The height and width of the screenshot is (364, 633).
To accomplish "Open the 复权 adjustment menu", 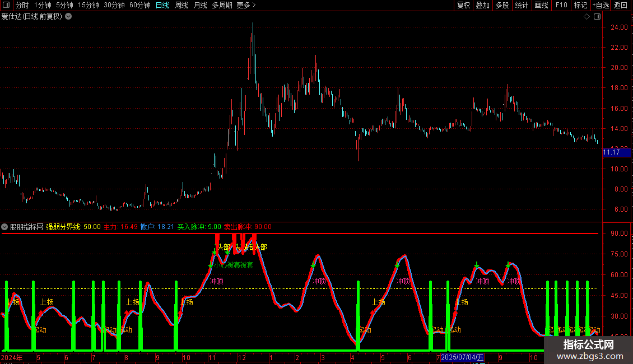I will coord(463,5).
